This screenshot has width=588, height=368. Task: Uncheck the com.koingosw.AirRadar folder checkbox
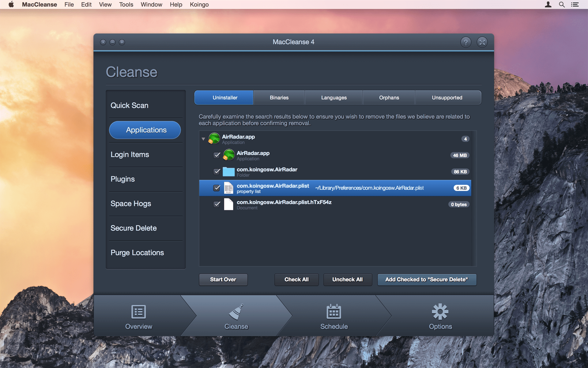pos(217,171)
